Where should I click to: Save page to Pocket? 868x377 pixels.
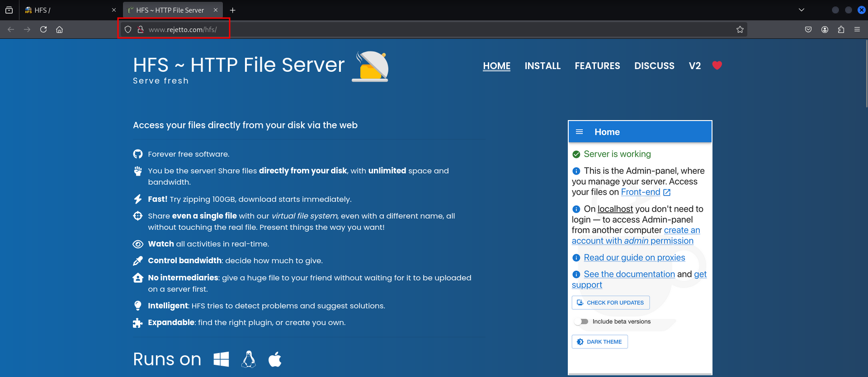click(x=808, y=29)
